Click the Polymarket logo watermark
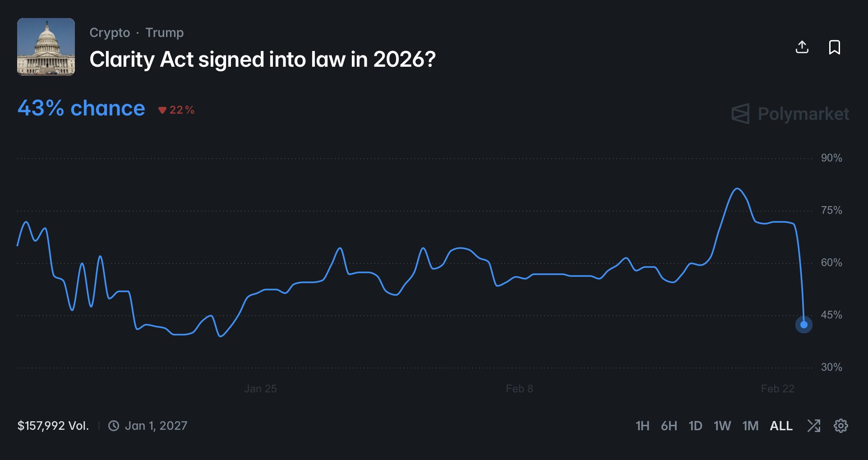The image size is (868, 460). (789, 114)
